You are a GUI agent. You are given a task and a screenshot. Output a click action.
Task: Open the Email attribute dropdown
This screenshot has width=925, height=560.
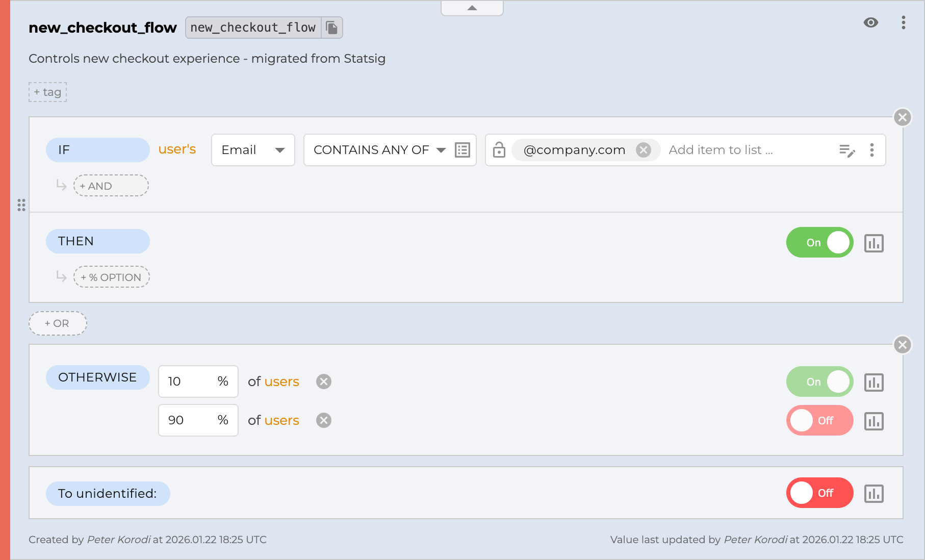click(253, 149)
